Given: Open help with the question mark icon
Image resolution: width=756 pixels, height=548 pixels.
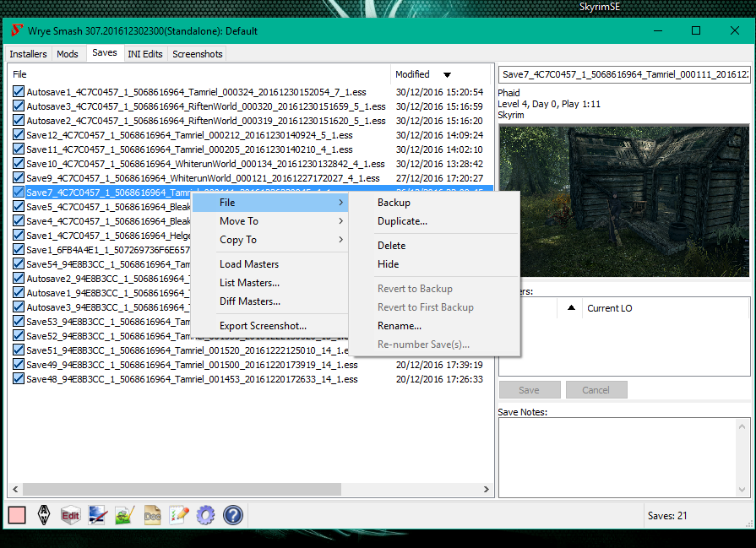Looking at the screenshot, I should point(233,515).
